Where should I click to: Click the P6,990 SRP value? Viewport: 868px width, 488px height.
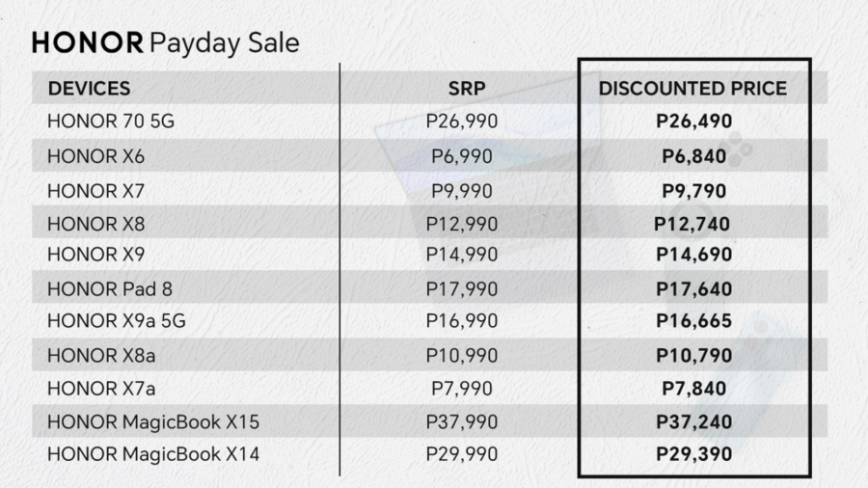462,156
